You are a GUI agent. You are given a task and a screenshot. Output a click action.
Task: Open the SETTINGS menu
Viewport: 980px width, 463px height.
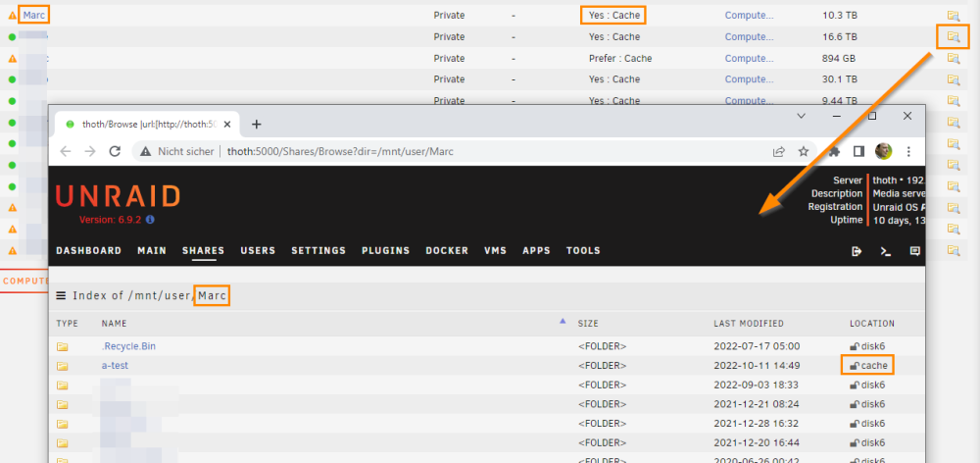click(318, 250)
